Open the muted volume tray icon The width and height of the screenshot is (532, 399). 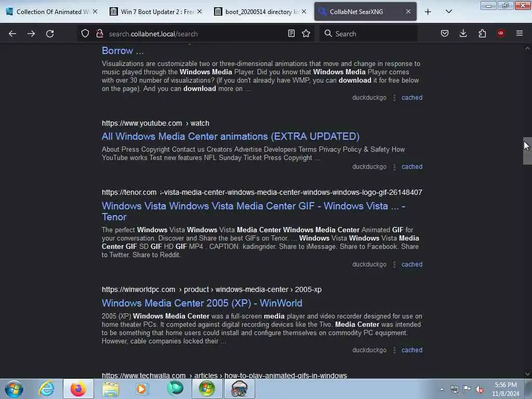(480, 390)
